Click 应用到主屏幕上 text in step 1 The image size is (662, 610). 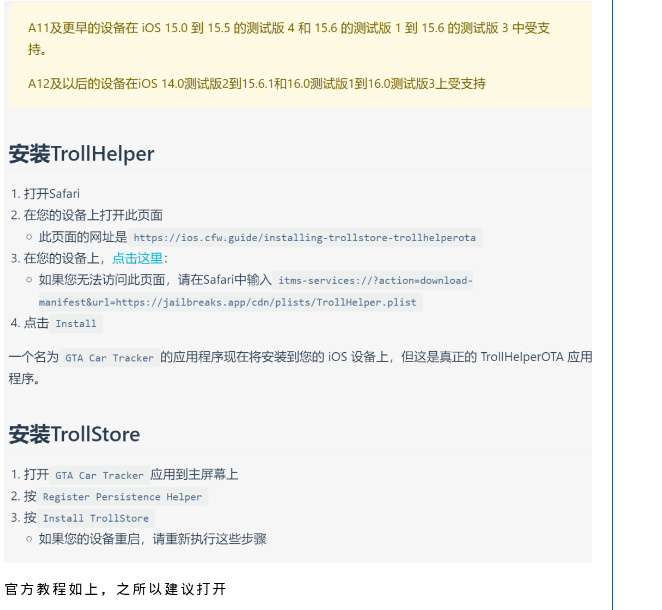194,474
